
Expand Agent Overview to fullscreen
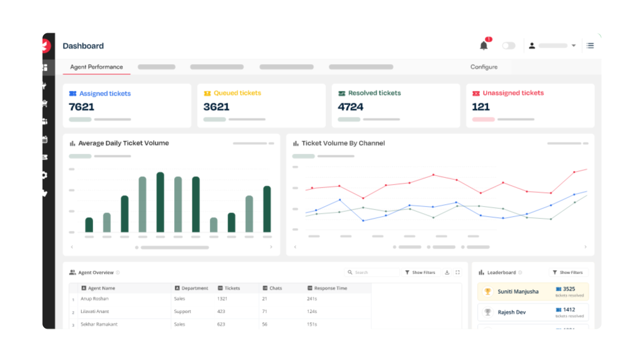coord(457,272)
